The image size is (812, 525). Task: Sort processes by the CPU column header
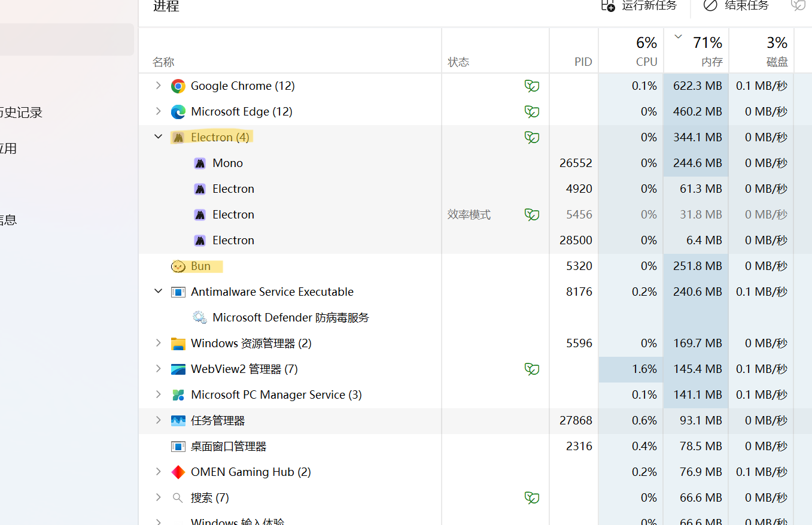(x=631, y=50)
